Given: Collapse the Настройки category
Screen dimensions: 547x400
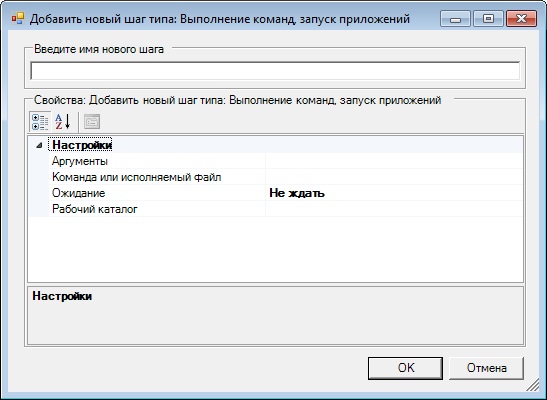Looking at the screenshot, I should [39, 145].
